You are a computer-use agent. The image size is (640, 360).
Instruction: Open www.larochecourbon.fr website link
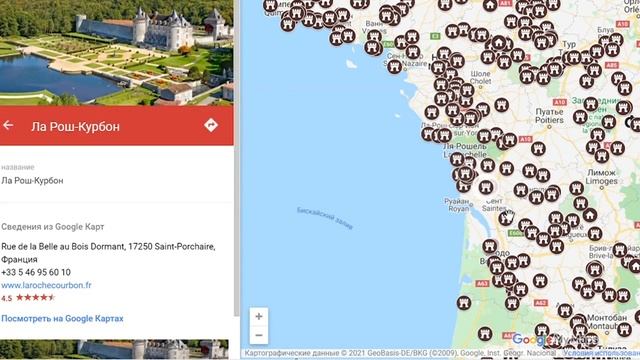tap(46, 285)
